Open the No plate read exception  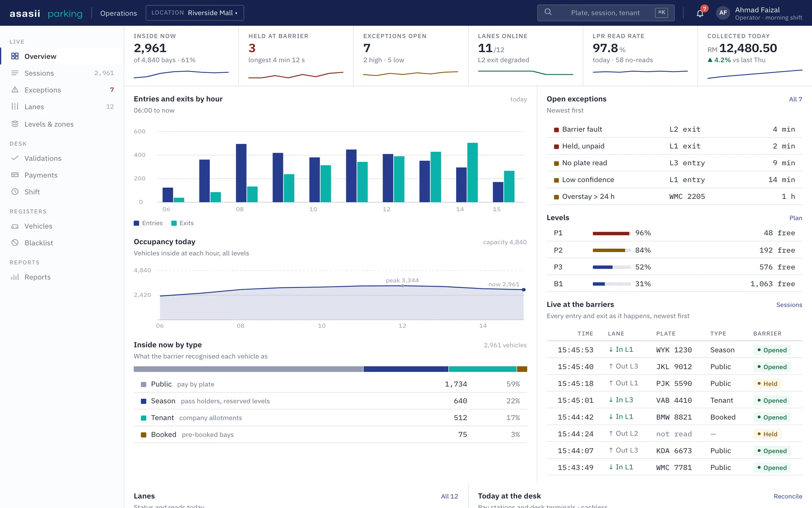point(674,163)
